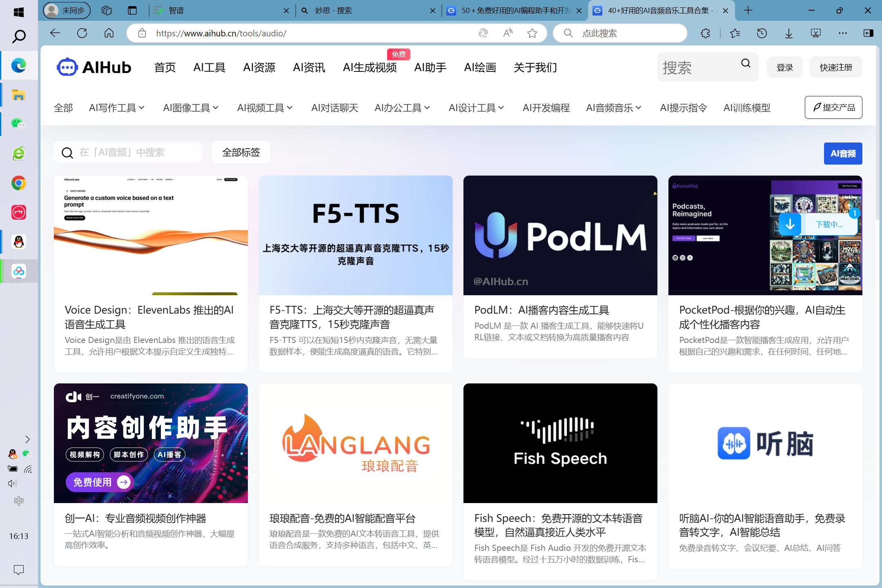Viewport: 882px width, 588px height.
Task: Focus the 在「AI音频」中搜索 field
Action: pos(128,152)
